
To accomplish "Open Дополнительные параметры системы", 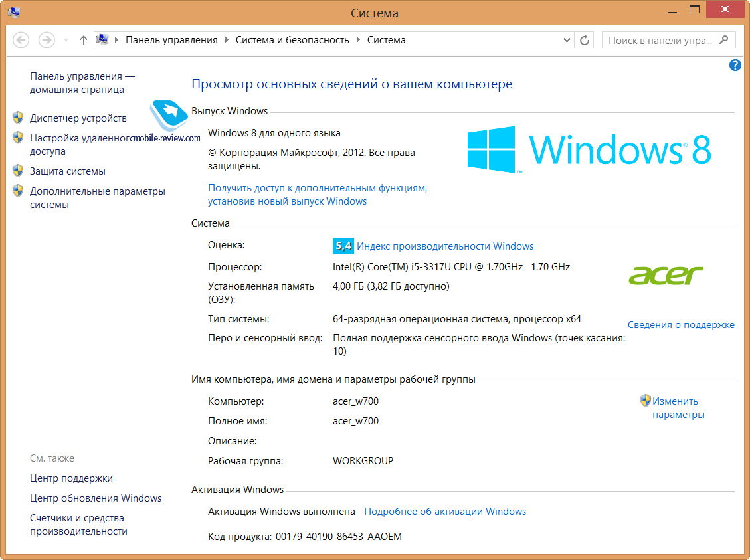I will point(97,198).
